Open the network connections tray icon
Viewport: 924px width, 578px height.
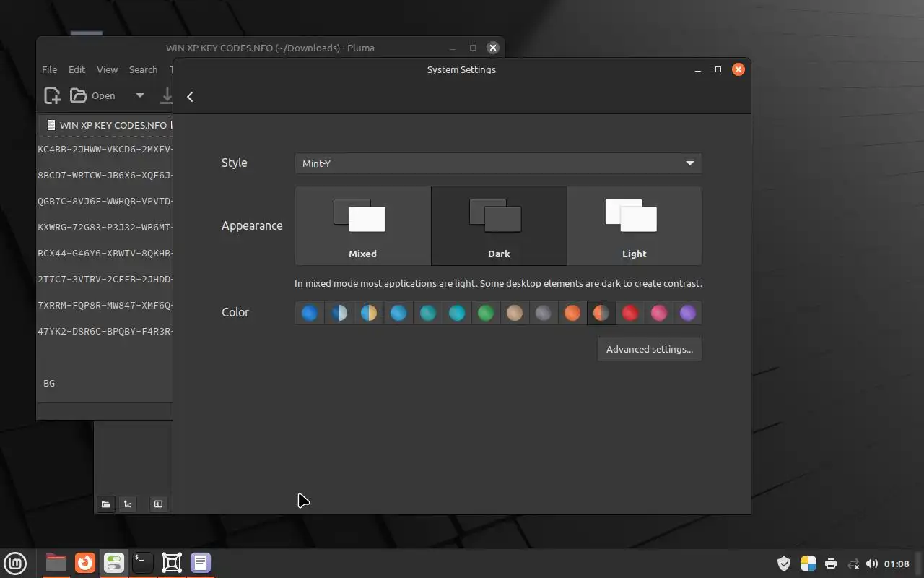tap(853, 564)
